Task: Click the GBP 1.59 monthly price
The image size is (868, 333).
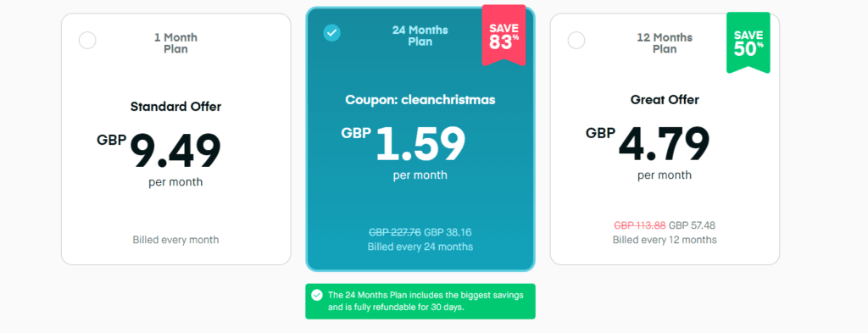Action: pos(403,142)
